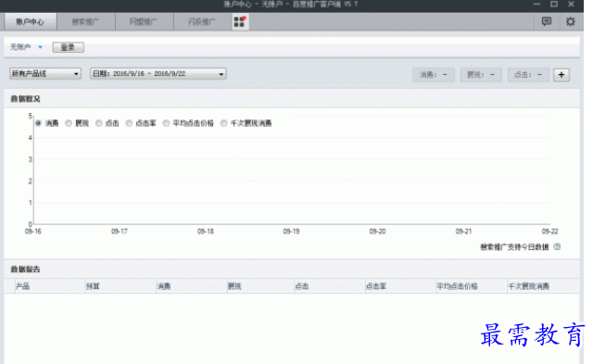Click the 登录 button
Image resolution: width=593 pixels, height=364 pixels.
[68, 47]
